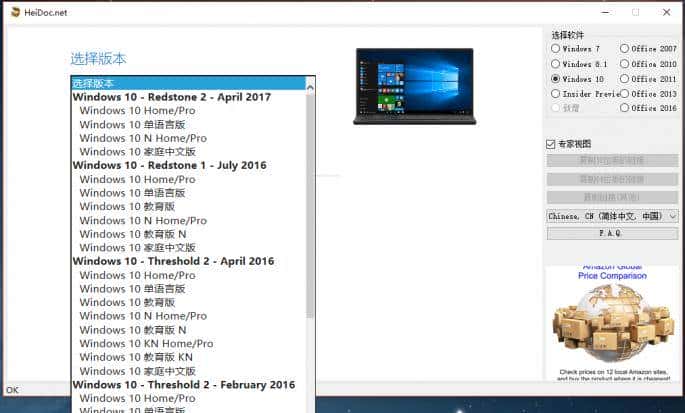685x413 pixels.
Task: Select the Windows 8.1 radio button
Action: click(x=556, y=64)
